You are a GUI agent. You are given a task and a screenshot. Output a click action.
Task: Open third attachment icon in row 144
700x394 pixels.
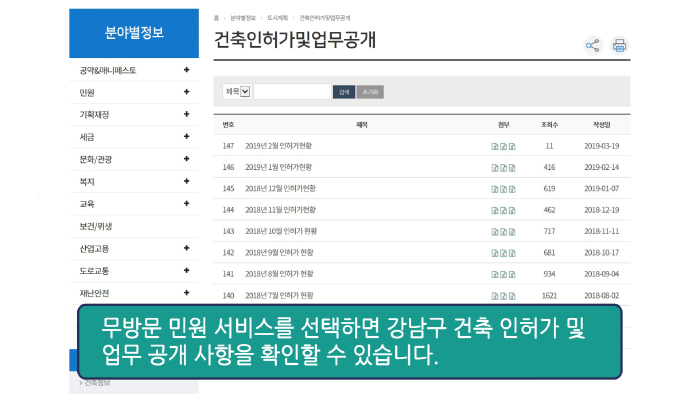click(x=512, y=211)
